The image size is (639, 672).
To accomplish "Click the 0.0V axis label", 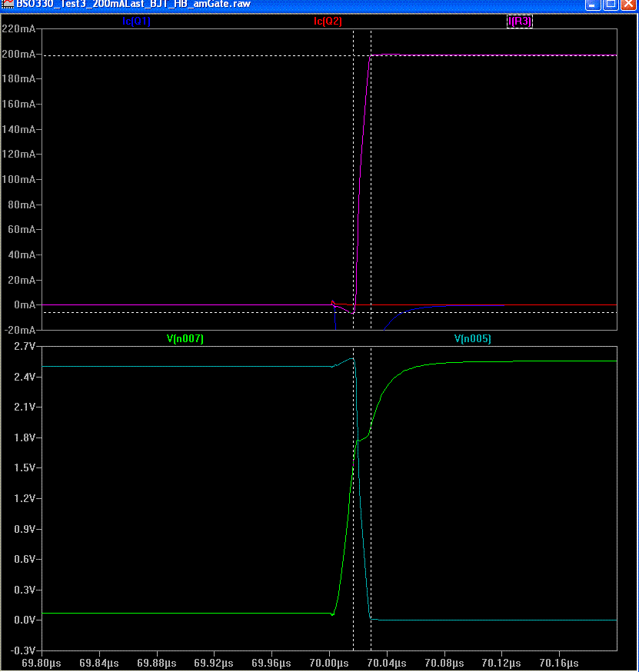I will click(25, 620).
